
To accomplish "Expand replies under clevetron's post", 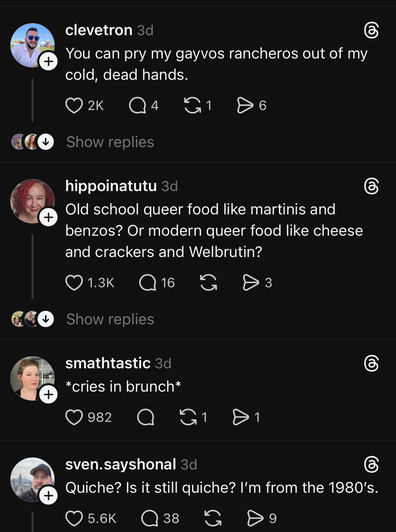I will pyautogui.click(x=110, y=142).
